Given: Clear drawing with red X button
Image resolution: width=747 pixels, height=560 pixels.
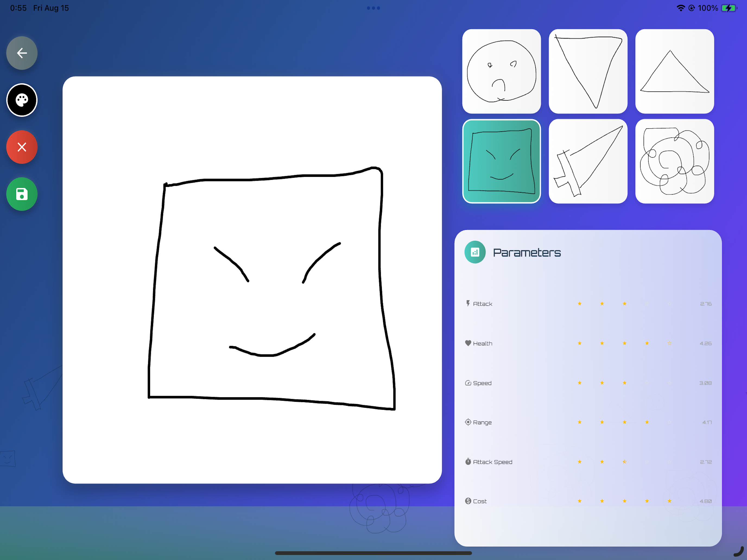Looking at the screenshot, I should pyautogui.click(x=22, y=147).
